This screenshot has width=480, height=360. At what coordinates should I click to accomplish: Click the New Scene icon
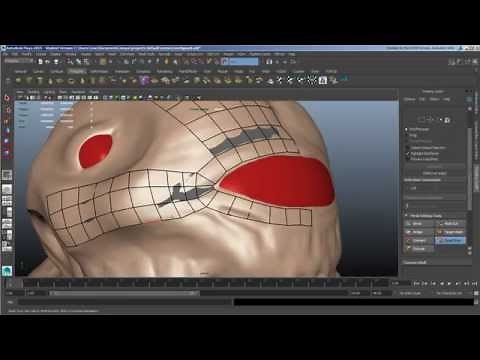coord(40,62)
